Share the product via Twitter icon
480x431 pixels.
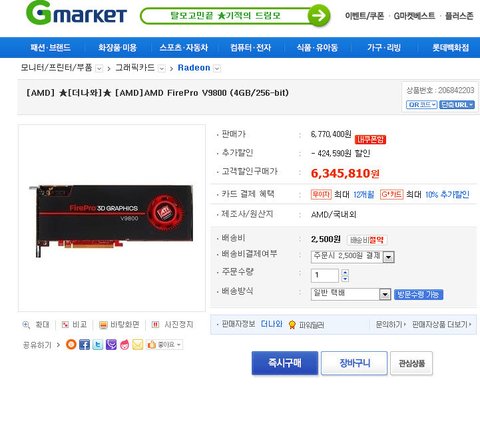(x=97, y=344)
